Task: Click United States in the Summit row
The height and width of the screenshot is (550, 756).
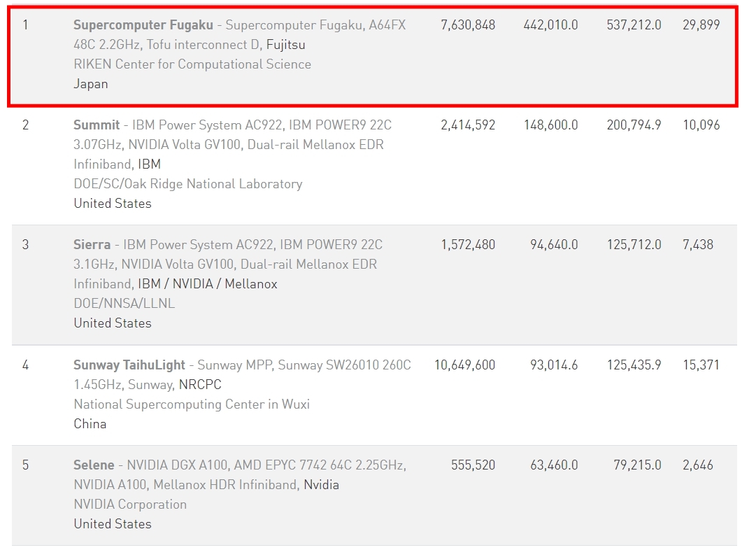Action: tap(113, 204)
